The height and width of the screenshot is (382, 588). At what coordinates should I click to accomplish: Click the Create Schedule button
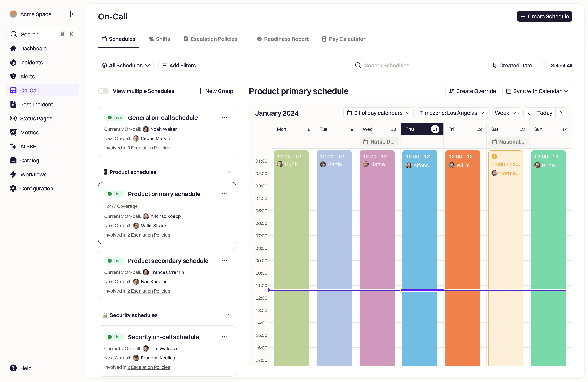coord(544,16)
